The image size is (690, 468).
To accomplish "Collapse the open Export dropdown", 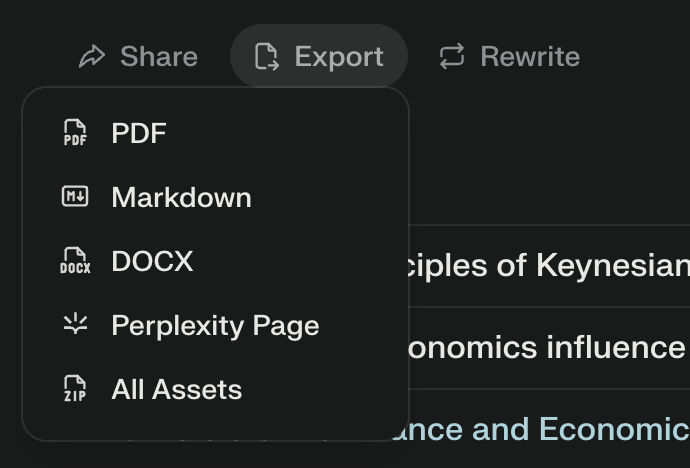I will click(x=319, y=57).
